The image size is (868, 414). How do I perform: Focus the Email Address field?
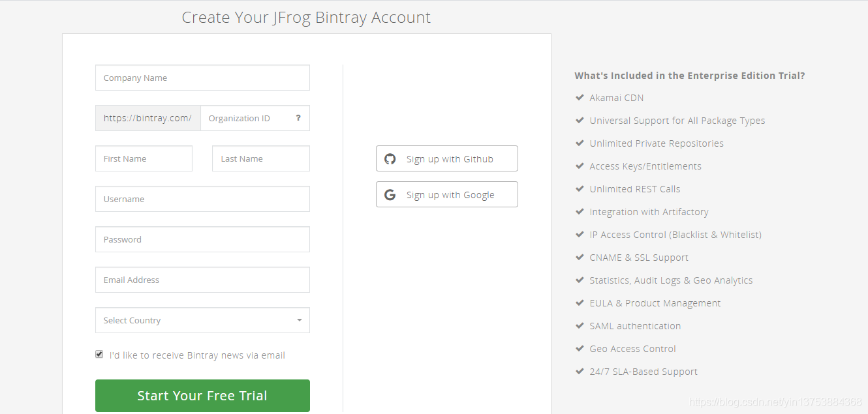tap(202, 280)
